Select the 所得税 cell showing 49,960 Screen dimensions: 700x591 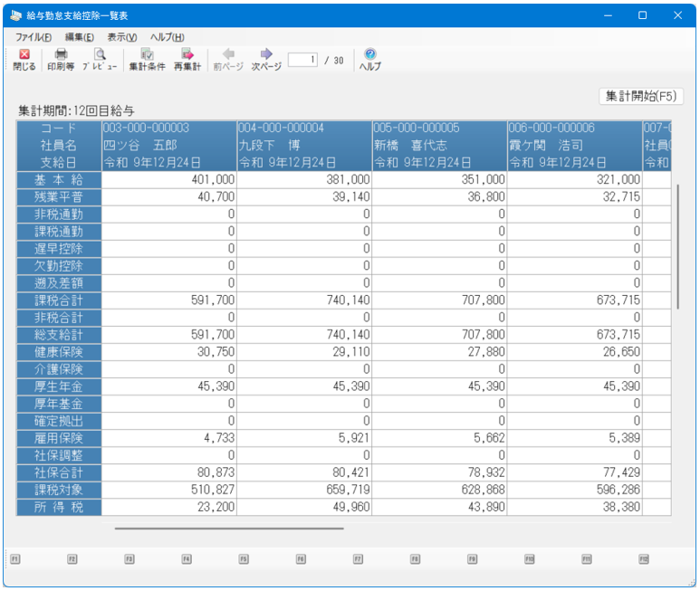[x=304, y=507]
